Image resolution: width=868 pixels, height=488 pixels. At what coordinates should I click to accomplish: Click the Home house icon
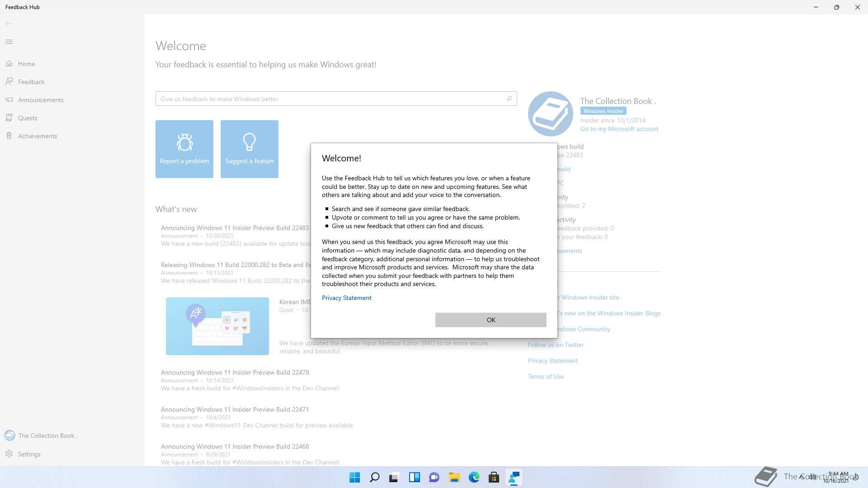coord(9,64)
